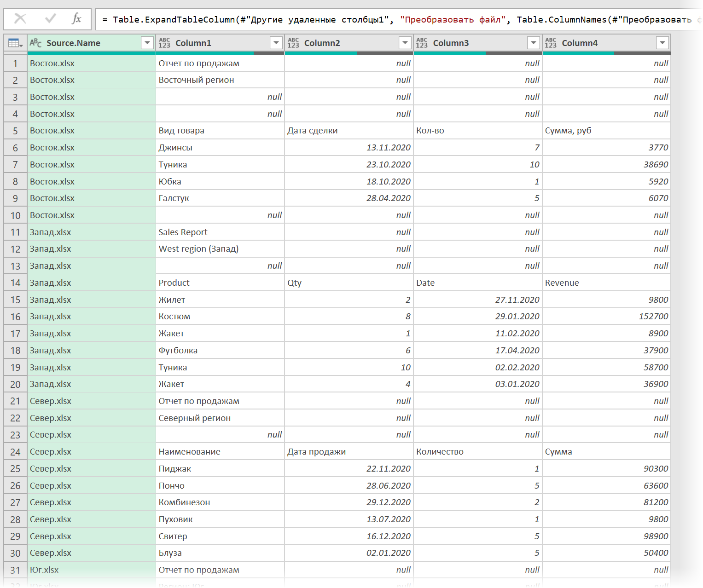Image resolution: width=703 pixels, height=588 pixels.
Task: Click the date cell '27.11.2020'
Action: (x=477, y=300)
